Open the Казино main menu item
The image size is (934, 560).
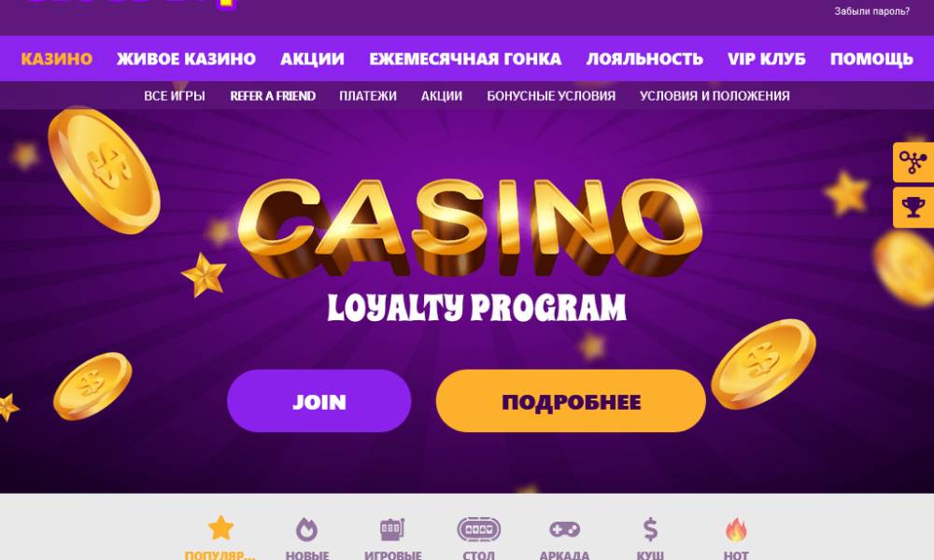(x=57, y=59)
